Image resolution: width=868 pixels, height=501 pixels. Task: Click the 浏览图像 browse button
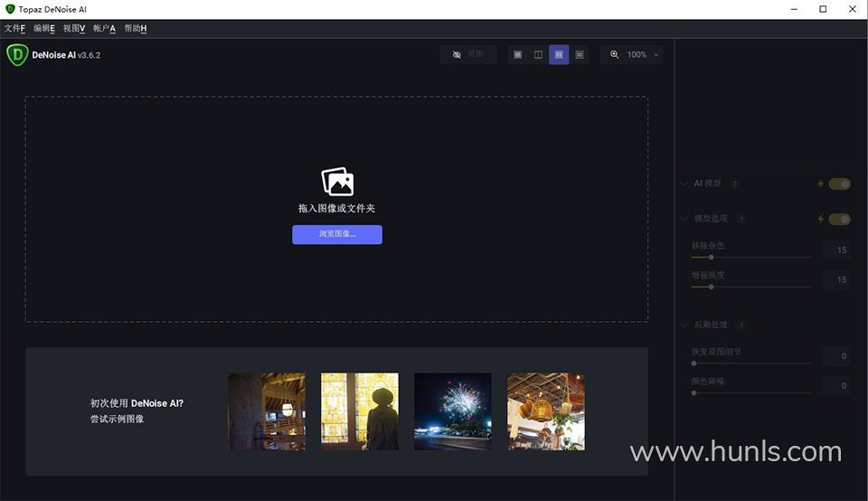click(337, 234)
